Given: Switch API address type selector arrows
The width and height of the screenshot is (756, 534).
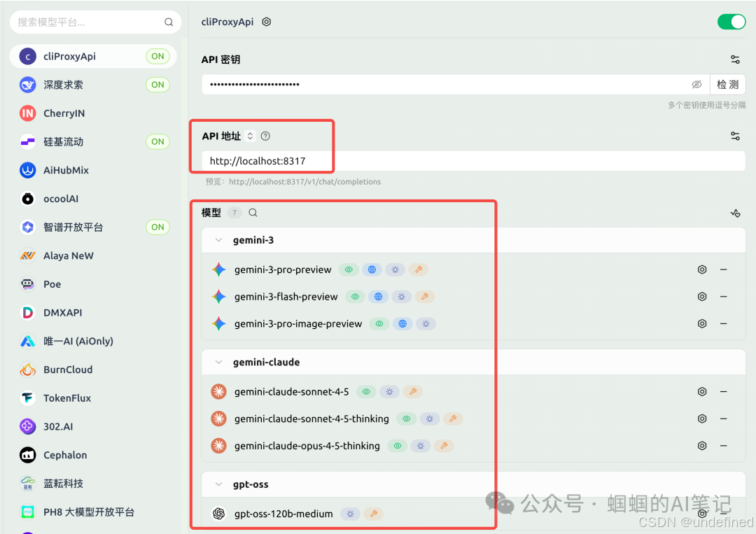Looking at the screenshot, I should pos(250,136).
